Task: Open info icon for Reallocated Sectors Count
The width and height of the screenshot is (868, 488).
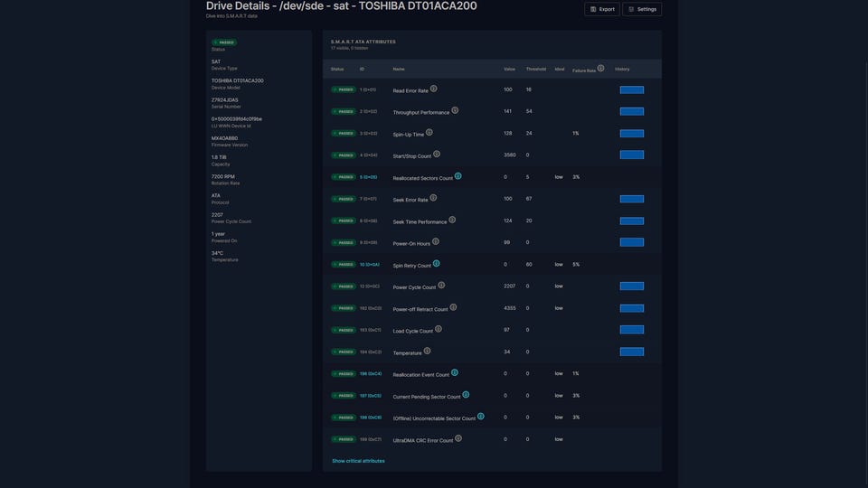Action: point(458,176)
